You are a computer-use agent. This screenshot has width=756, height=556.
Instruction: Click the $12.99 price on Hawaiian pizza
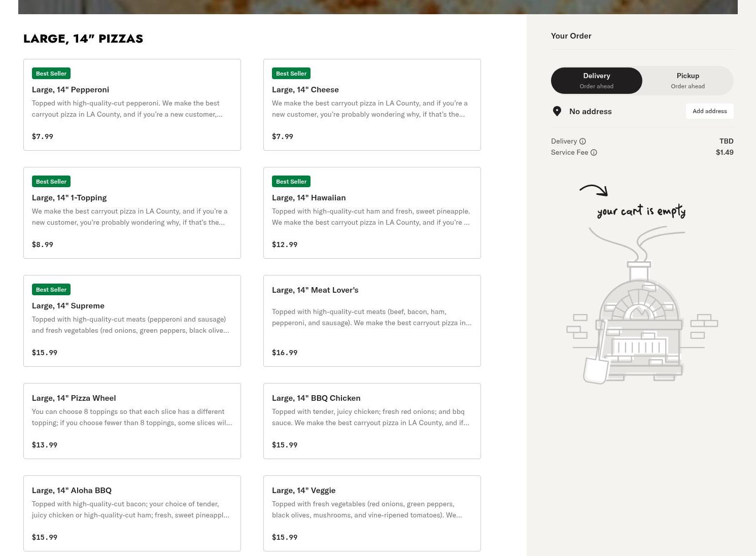coord(285,245)
